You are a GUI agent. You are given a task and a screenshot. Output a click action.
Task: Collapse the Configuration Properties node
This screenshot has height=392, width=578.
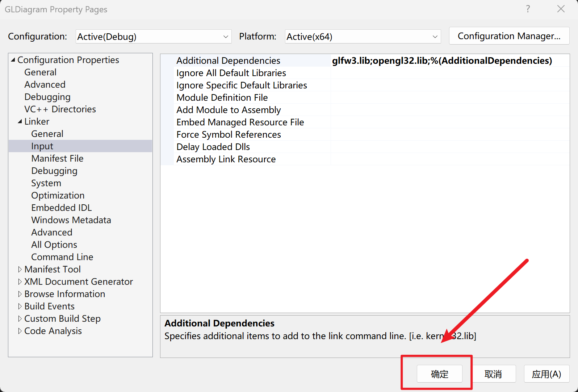pyautogui.click(x=13, y=60)
